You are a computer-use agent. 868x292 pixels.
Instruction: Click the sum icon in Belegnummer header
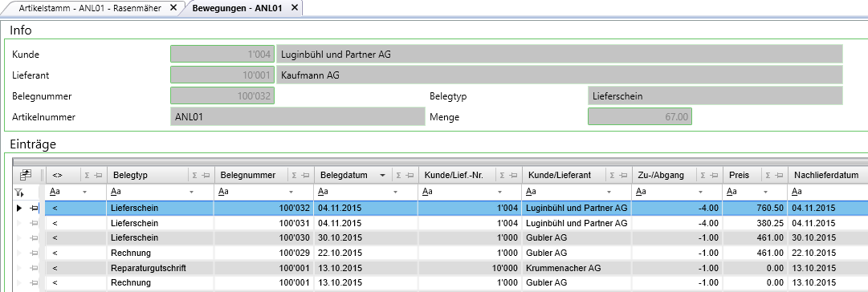(x=294, y=176)
